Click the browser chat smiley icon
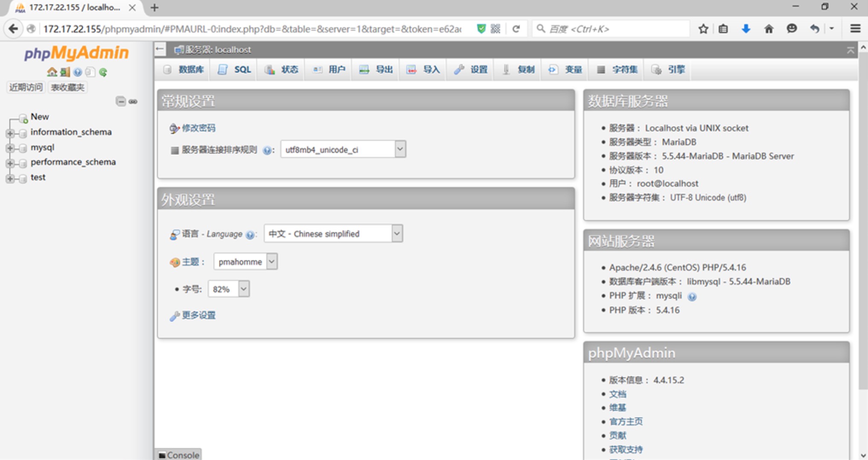 [792, 29]
